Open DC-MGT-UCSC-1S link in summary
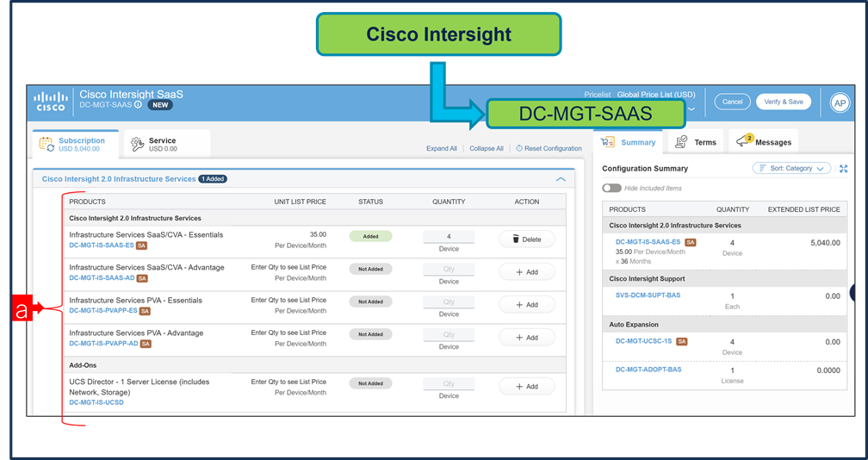 (x=644, y=341)
